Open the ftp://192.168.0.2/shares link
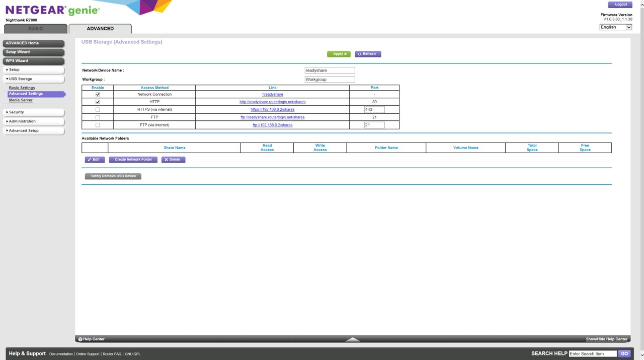Viewport: 644px width, 360px height. pyautogui.click(x=272, y=125)
